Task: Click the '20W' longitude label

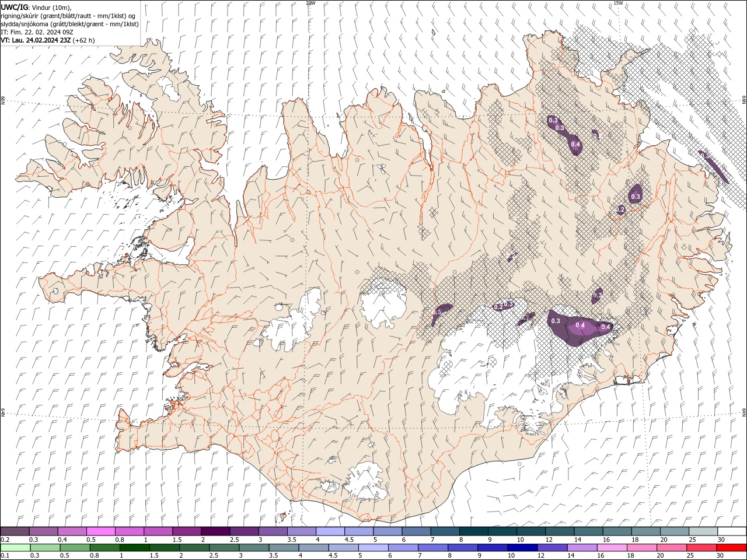Action: pos(310,3)
